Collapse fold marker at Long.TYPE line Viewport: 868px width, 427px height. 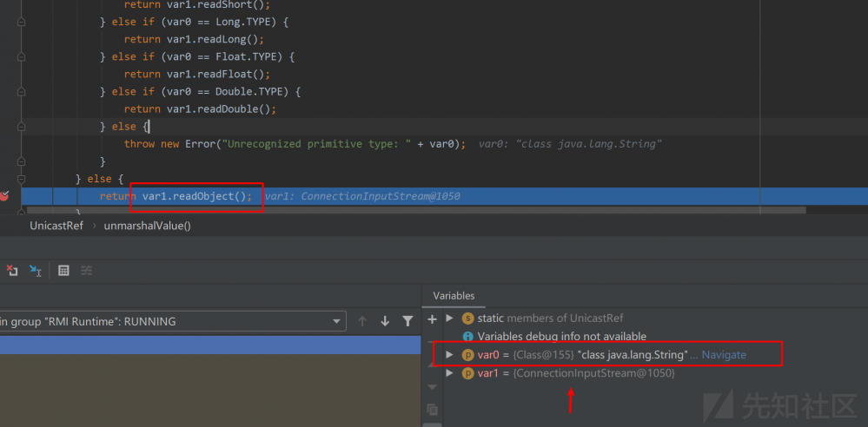click(x=21, y=22)
